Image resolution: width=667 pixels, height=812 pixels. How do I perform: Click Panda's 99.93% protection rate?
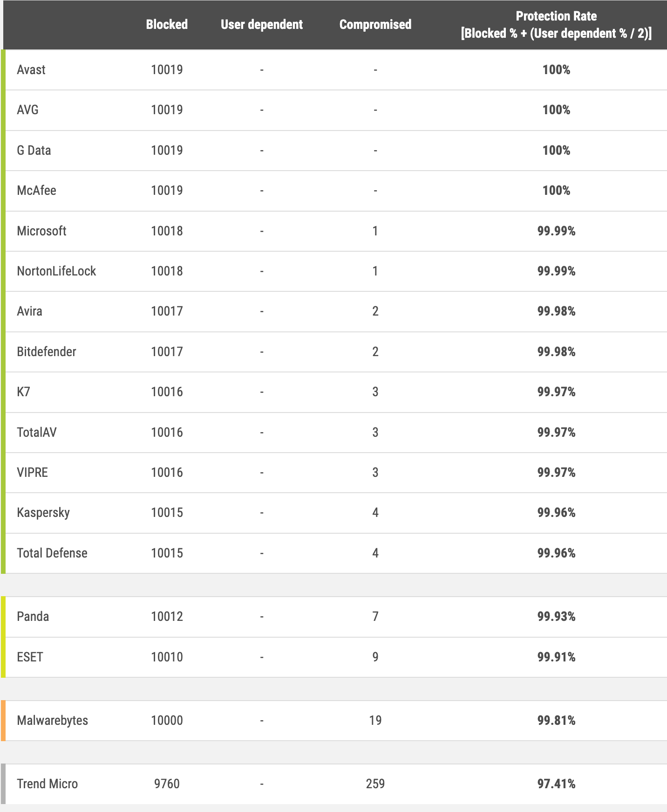556,617
